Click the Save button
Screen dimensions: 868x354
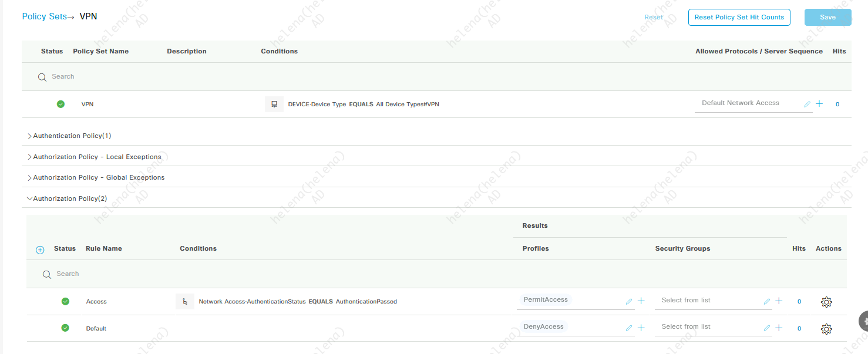827,17
